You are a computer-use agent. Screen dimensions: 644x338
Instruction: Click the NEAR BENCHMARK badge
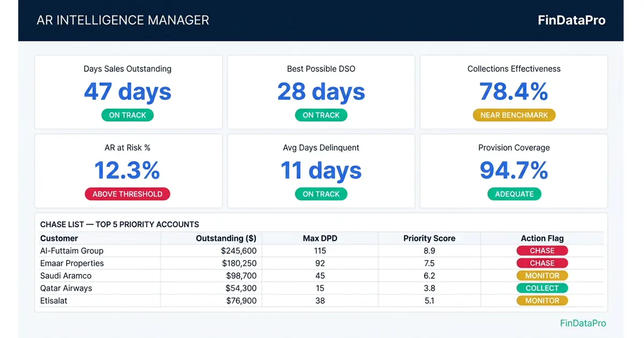coord(514,115)
